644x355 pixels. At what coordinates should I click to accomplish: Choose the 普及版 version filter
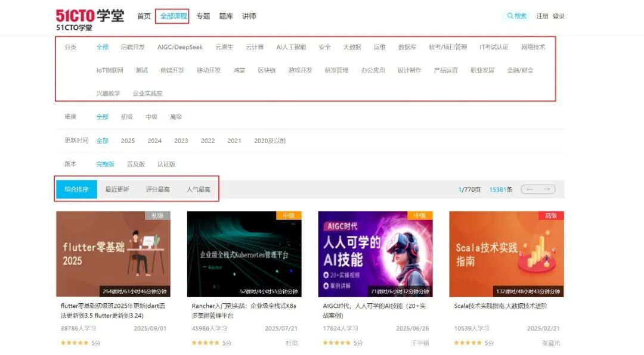coord(135,164)
